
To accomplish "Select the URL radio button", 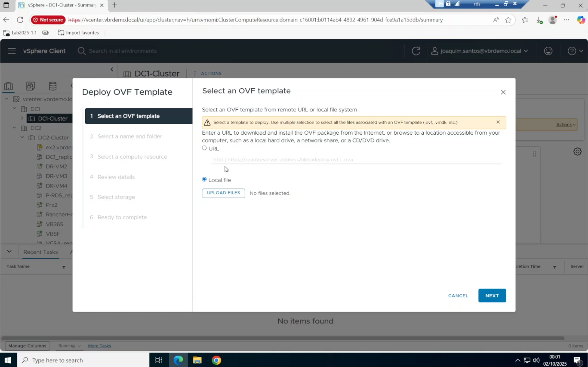I will click(x=204, y=148).
